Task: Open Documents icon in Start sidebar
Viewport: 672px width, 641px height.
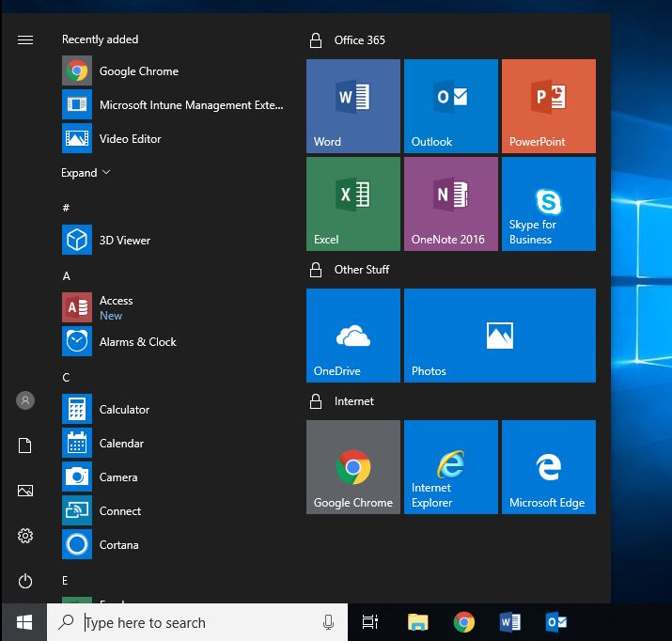Action: [x=25, y=446]
